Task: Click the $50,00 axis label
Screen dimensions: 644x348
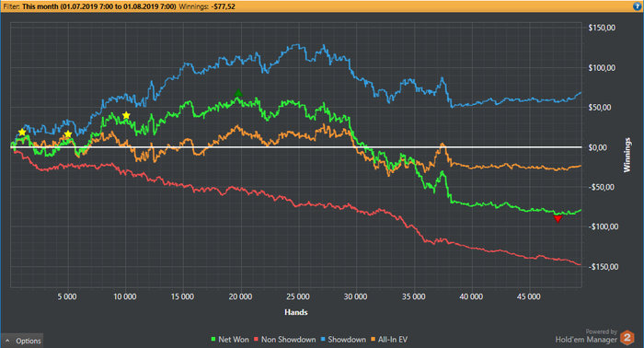Action: (600, 107)
